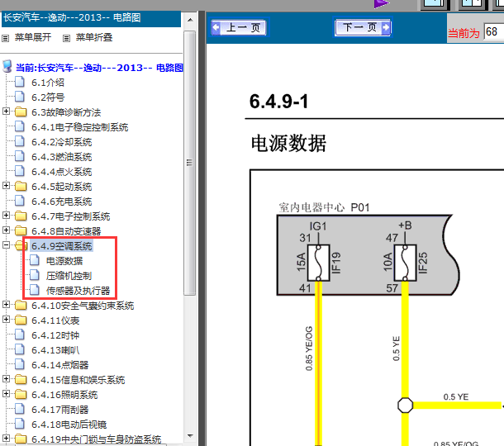Click 菜单展开 to expand all menus
Viewport: 504px width, 446px height.
33,38
